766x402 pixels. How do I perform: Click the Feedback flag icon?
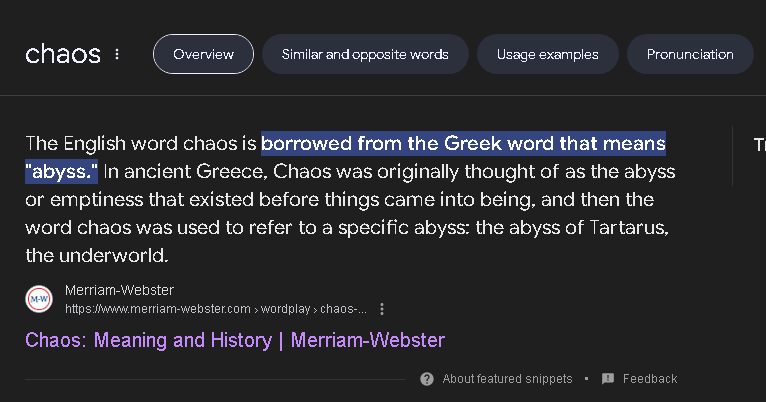608,379
